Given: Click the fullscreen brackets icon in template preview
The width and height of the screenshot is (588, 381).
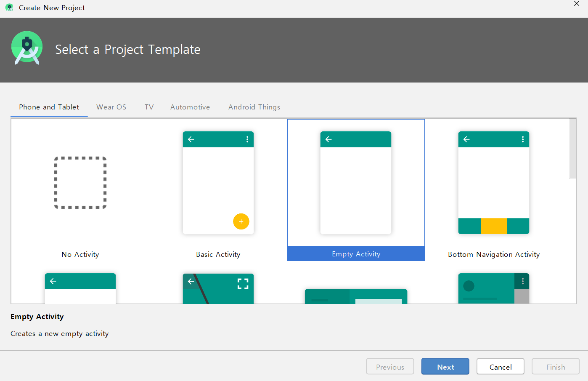Looking at the screenshot, I should click(x=243, y=284).
